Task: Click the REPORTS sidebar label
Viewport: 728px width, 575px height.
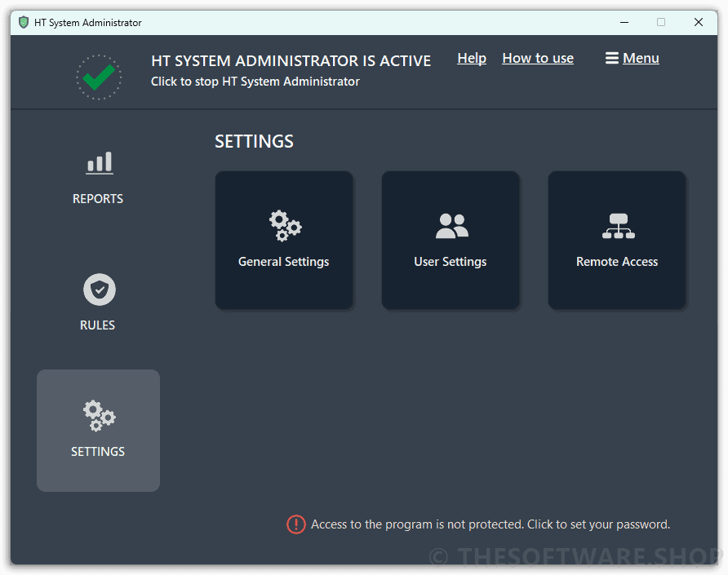Action: click(x=98, y=199)
